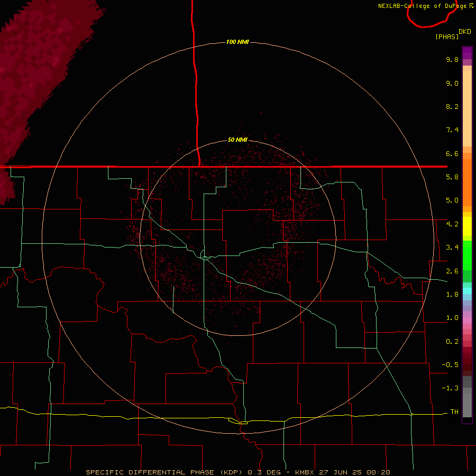This screenshot has width=476, height=476.
Task: Click the 50 NMI range ring label
Action: (x=237, y=140)
